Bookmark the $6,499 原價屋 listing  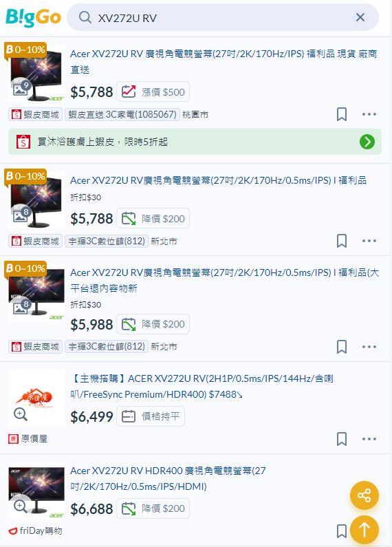342,439
